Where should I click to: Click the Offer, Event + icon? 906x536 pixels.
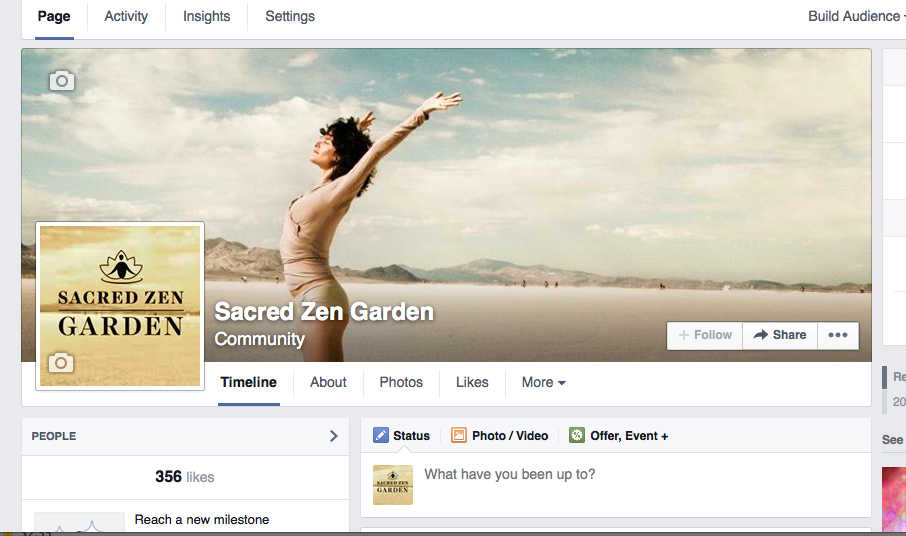(x=577, y=435)
